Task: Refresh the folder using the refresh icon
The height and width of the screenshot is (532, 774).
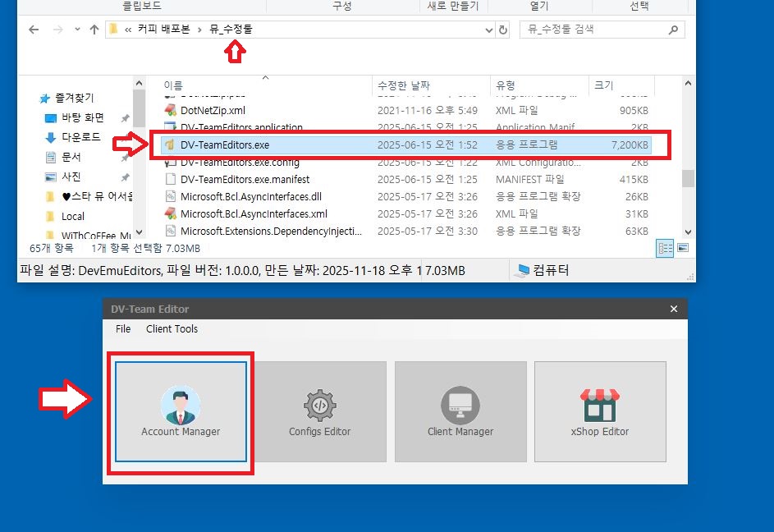Action: pos(503,30)
